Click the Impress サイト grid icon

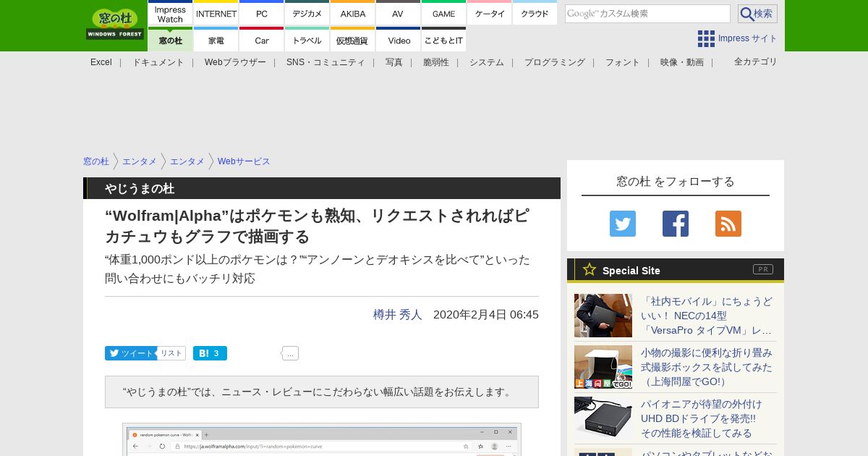(x=706, y=38)
